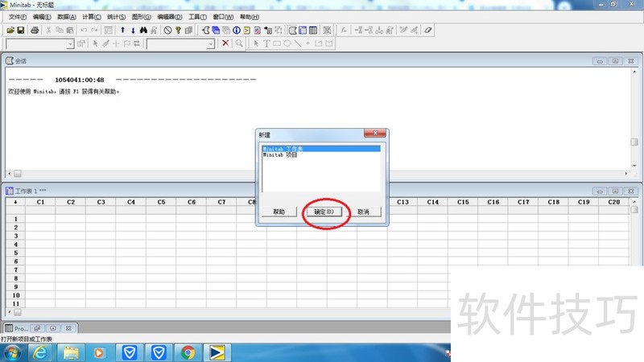Click the Project Manager grid toolbar icon

pos(313,30)
